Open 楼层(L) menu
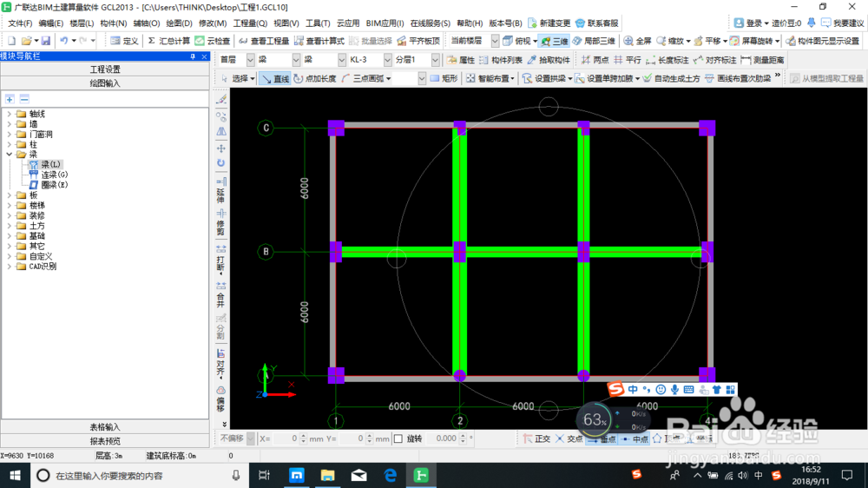Image resolution: width=868 pixels, height=488 pixels. tap(82, 23)
